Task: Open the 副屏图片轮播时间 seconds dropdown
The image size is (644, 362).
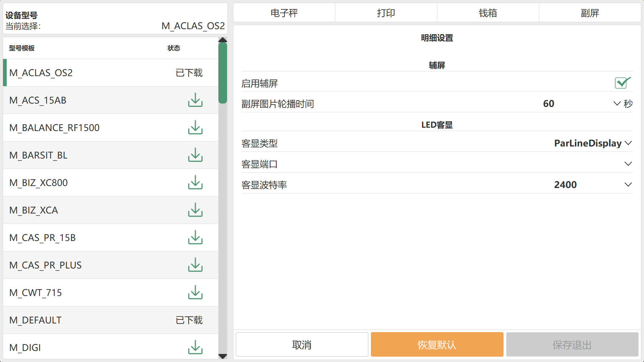Action: point(617,104)
